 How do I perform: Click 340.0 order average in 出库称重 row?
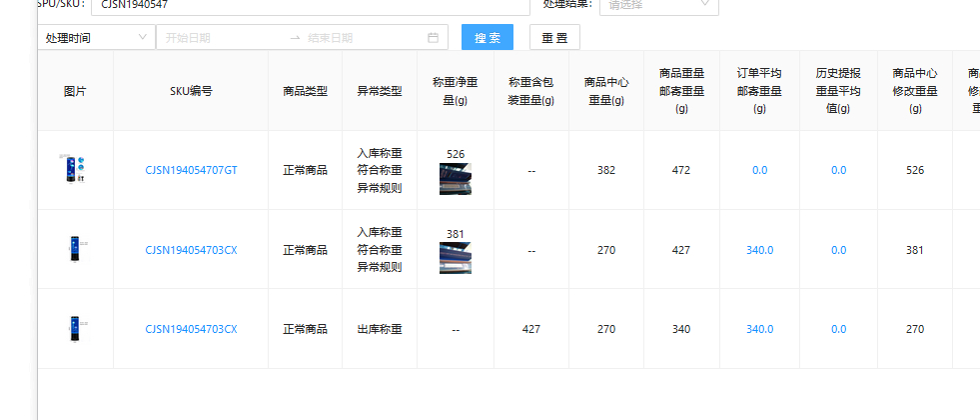[x=760, y=329]
